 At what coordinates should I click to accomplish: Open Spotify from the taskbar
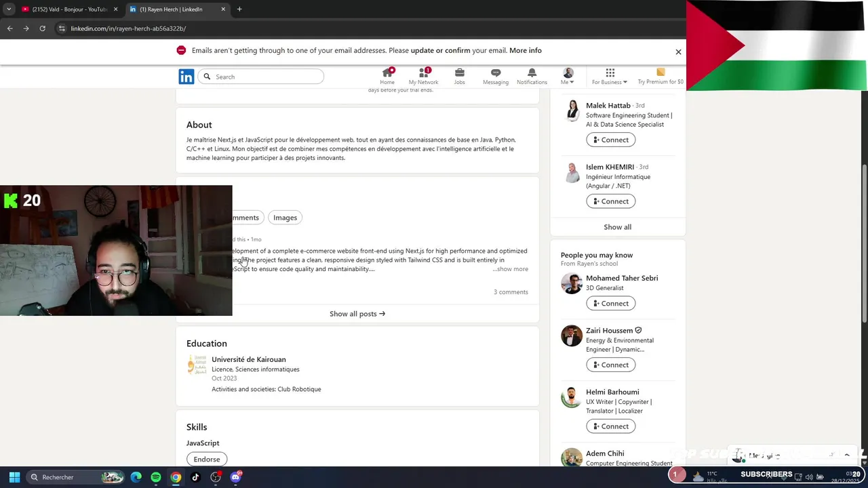(156, 477)
